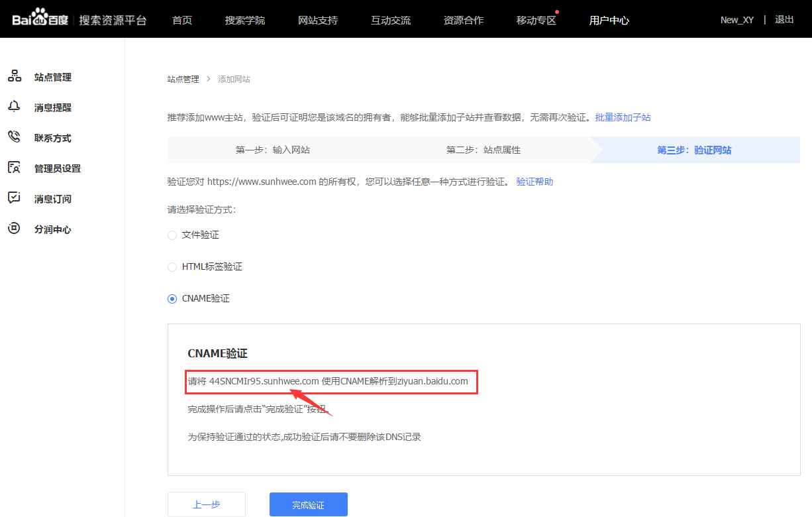Screen dimensions: 812x517
Task: Select step 第二步：站点属性
Action: pyautogui.click(x=483, y=150)
